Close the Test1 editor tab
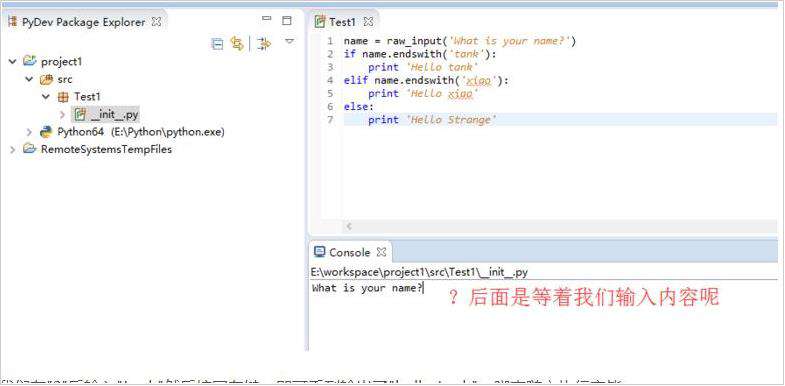 point(368,22)
